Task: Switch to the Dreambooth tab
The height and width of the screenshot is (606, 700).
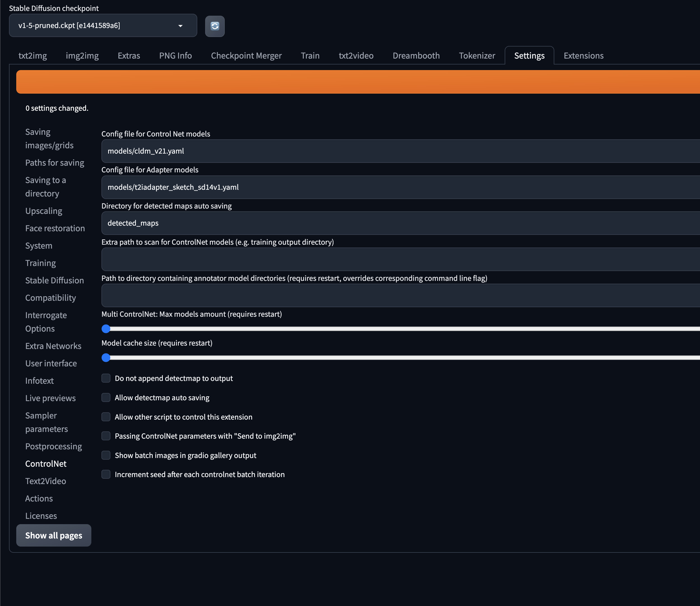Action: click(x=416, y=55)
